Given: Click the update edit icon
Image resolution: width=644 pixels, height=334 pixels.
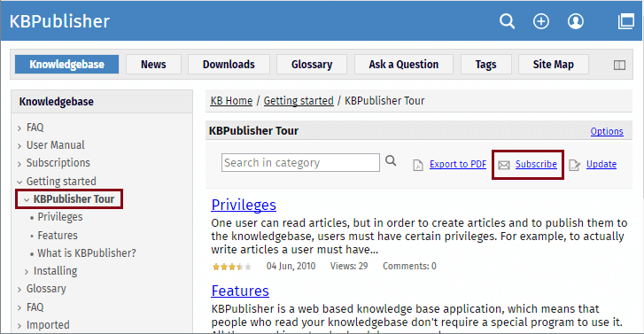Looking at the screenshot, I should click(574, 165).
